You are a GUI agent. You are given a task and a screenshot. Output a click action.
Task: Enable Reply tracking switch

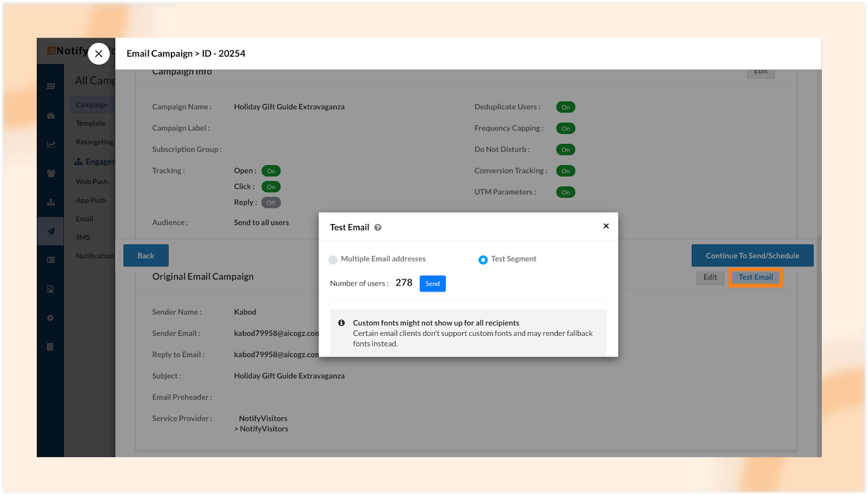tap(271, 202)
